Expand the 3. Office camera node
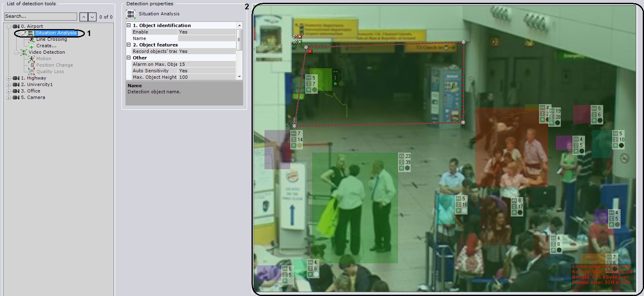The image size is (644, 296). [9, 91]
